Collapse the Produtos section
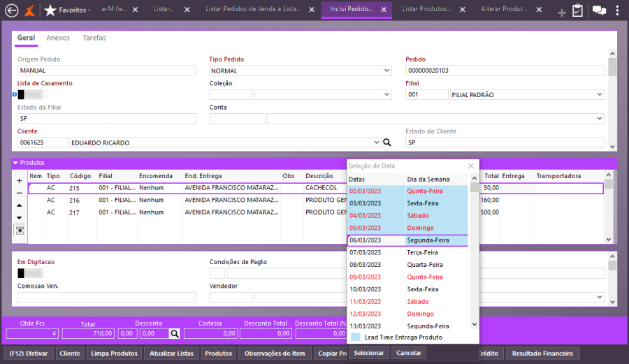The image size is (629, 364). click(16, 163)
